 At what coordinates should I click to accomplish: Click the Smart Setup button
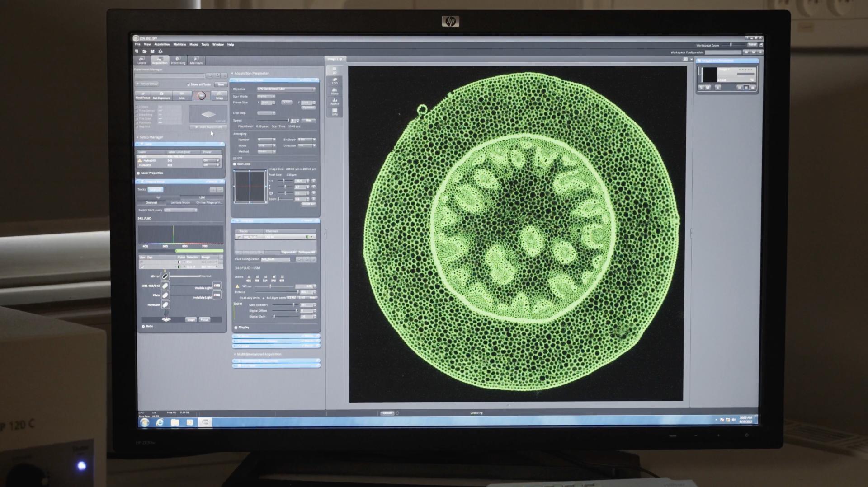click(147, 84)
